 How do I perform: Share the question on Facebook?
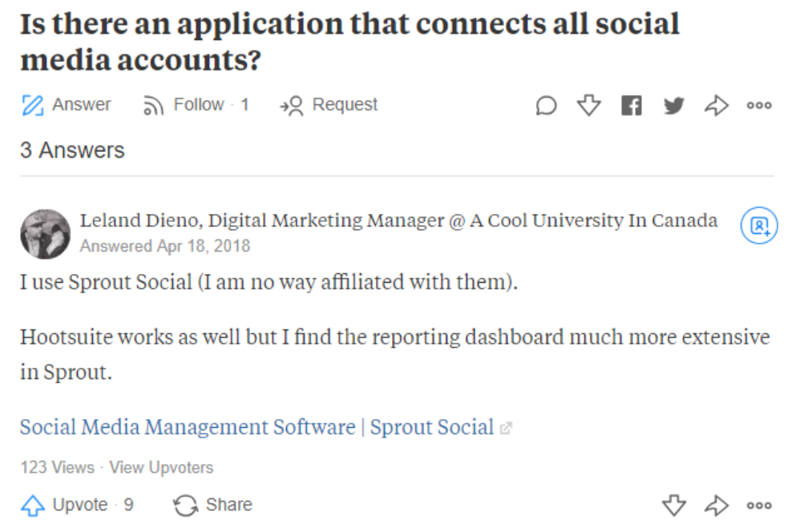click(632, 104)
